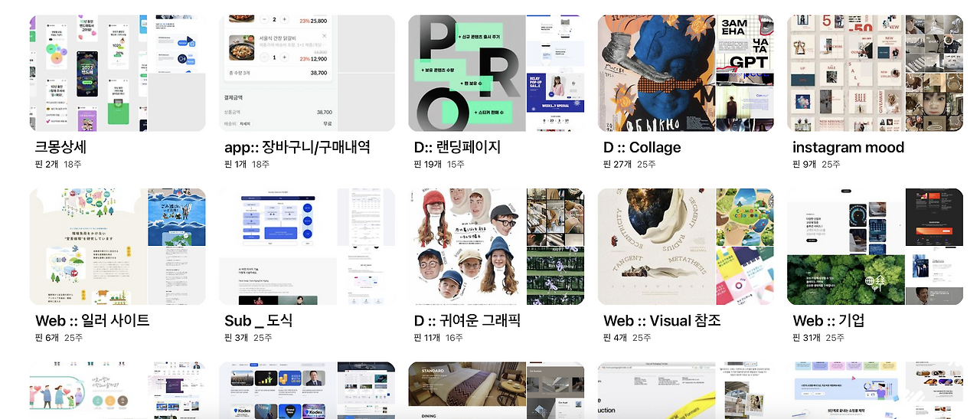Click the Sub _ 도식 board title

click(x=259, y=320)
